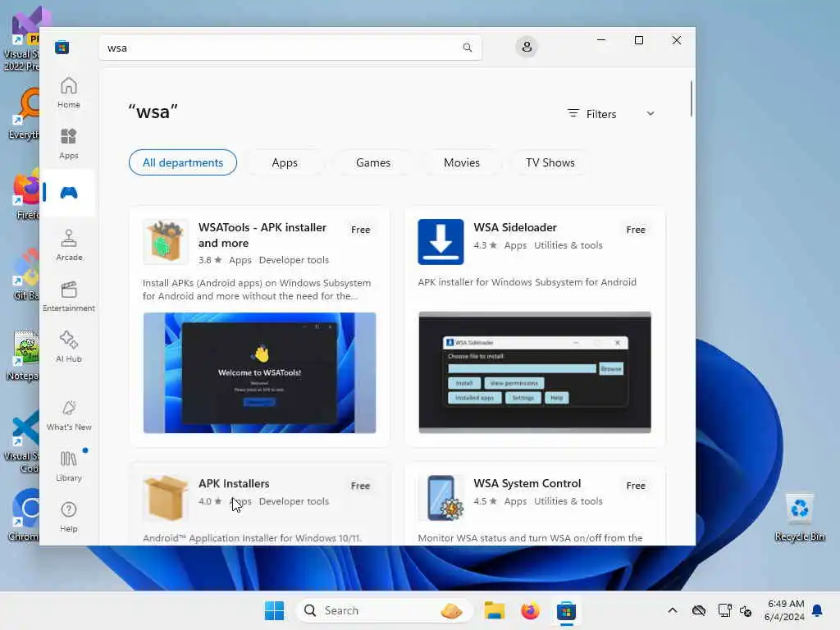Click the network display icon in the system tray
Viewport: 840px width, 630px height.
click(724, 610)
